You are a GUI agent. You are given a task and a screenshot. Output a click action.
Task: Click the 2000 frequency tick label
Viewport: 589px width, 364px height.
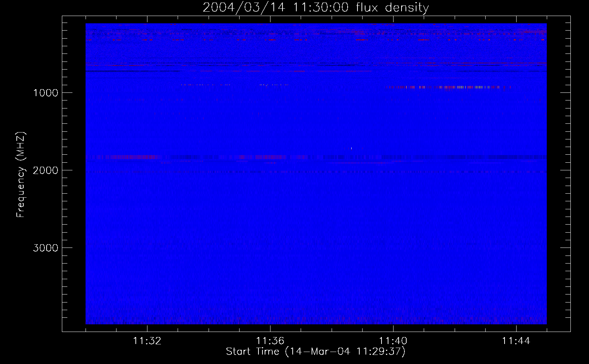click(x=46, y=170)
